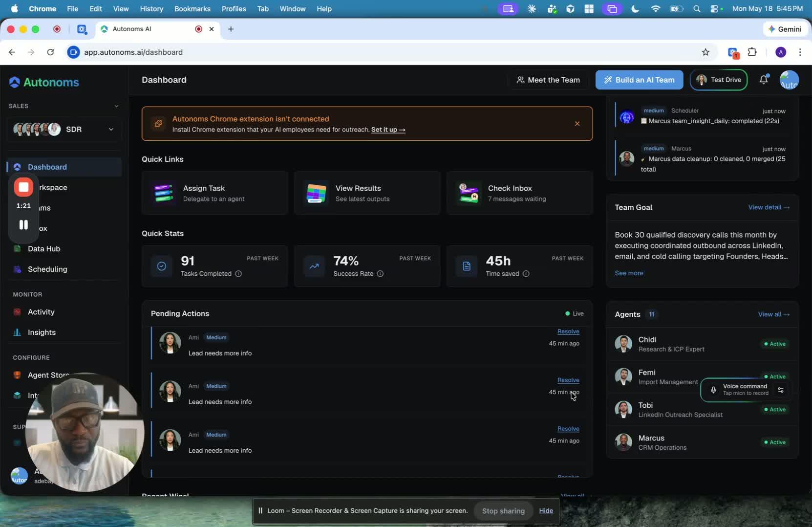812x527 pixels.
Task: Open Marcus data cleanup activity entry
Action: click(702, 159)
